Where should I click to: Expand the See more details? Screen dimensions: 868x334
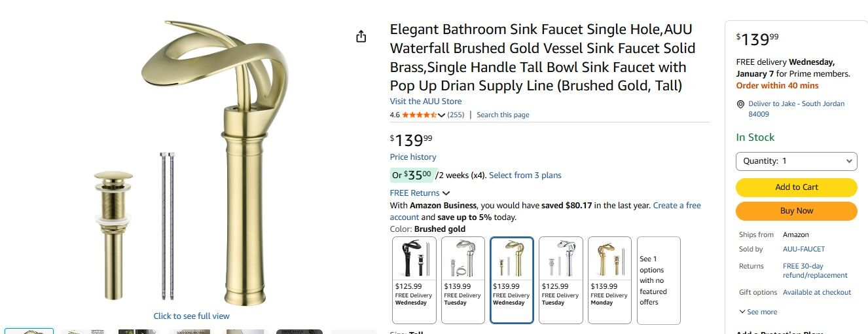pos(759,312)
